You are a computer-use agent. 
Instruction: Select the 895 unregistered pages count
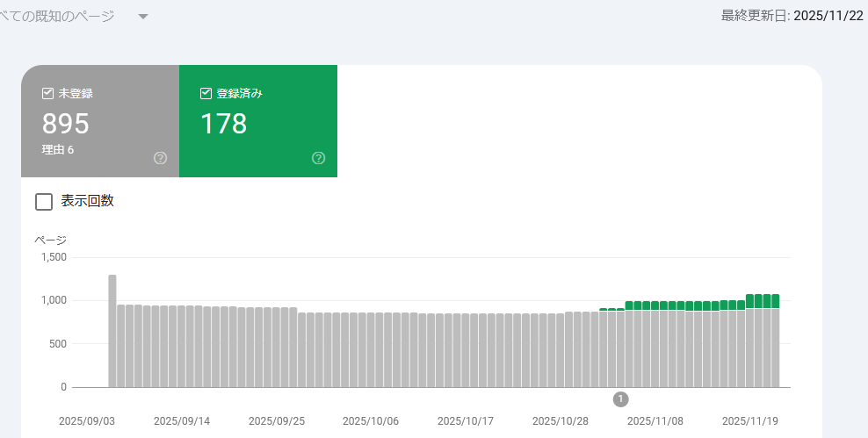(x=66, y=124)
